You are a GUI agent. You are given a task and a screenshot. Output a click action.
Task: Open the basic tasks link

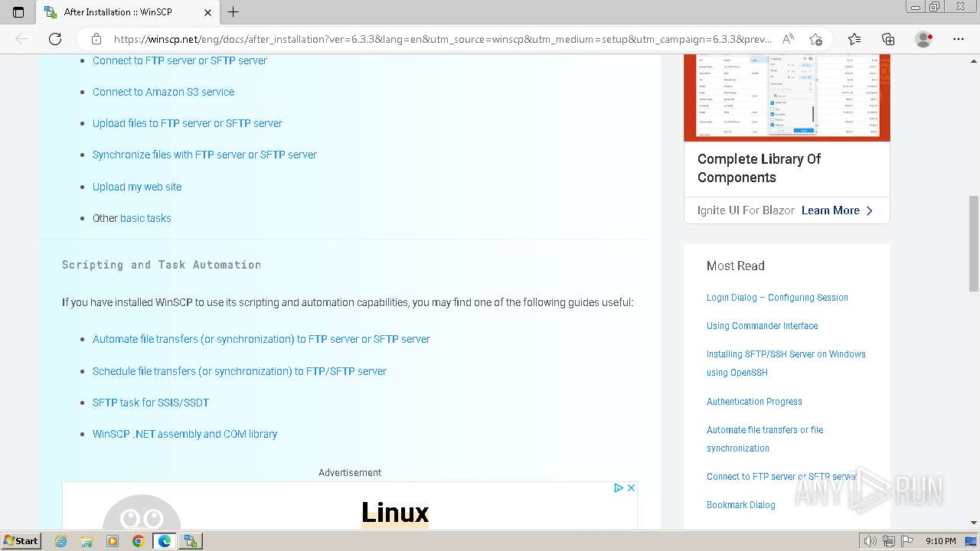tap(145, 218)
